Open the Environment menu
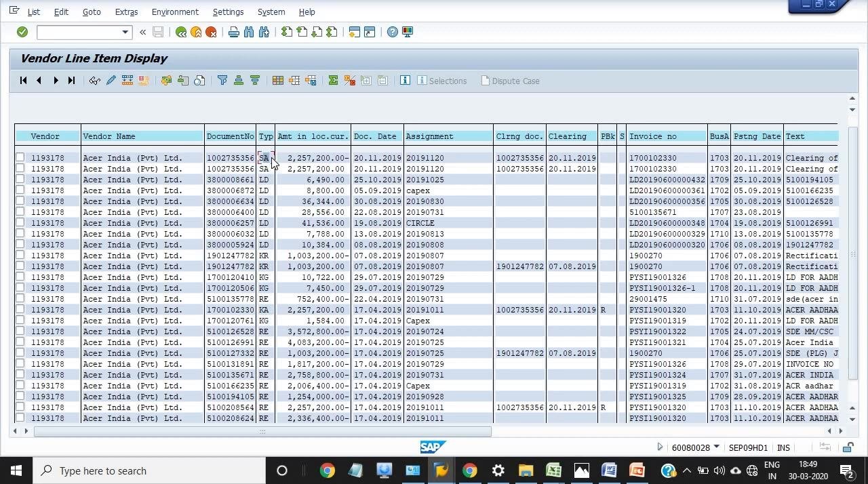The width and height of the screenshot is (868, 484). [x=175, y=12]
